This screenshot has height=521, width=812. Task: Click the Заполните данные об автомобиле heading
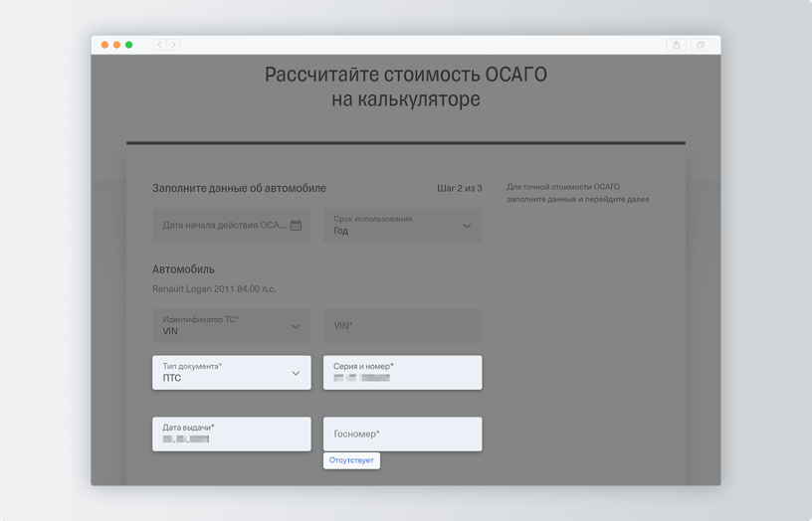[x=239, y=188]
